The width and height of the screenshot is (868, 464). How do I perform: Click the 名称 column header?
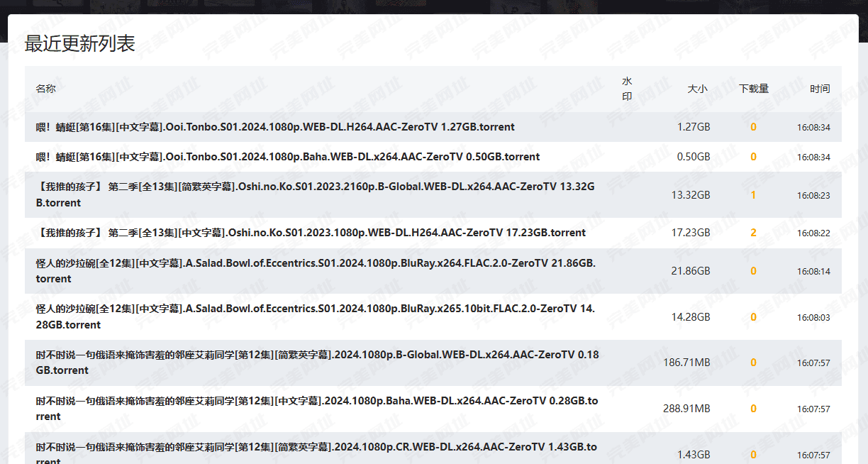tap(46, 89)
